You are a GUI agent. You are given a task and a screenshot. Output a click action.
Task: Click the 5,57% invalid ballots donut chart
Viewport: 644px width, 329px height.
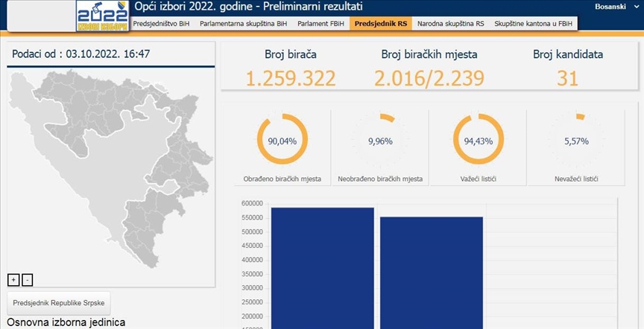tap(576, 140)
